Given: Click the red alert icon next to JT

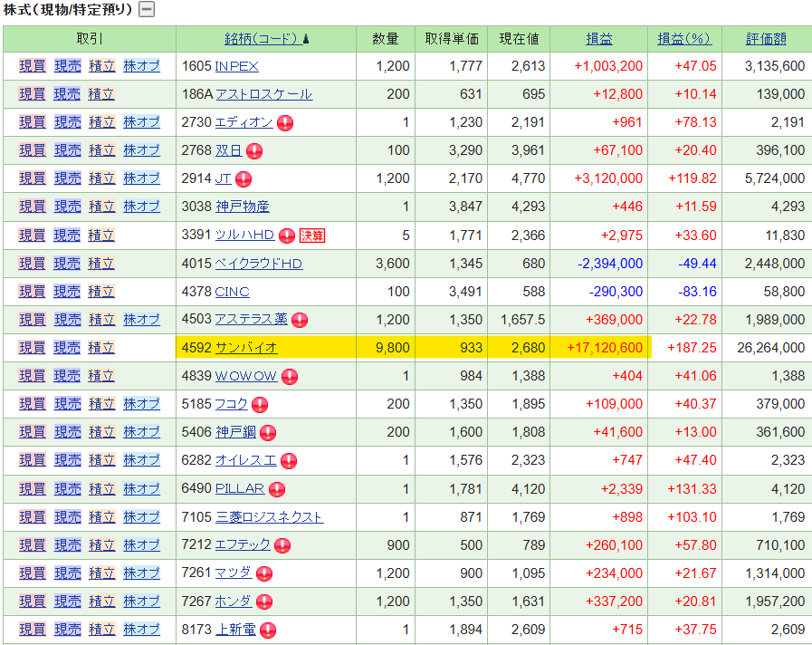Looking at the screenshot, I should (244, 178).
